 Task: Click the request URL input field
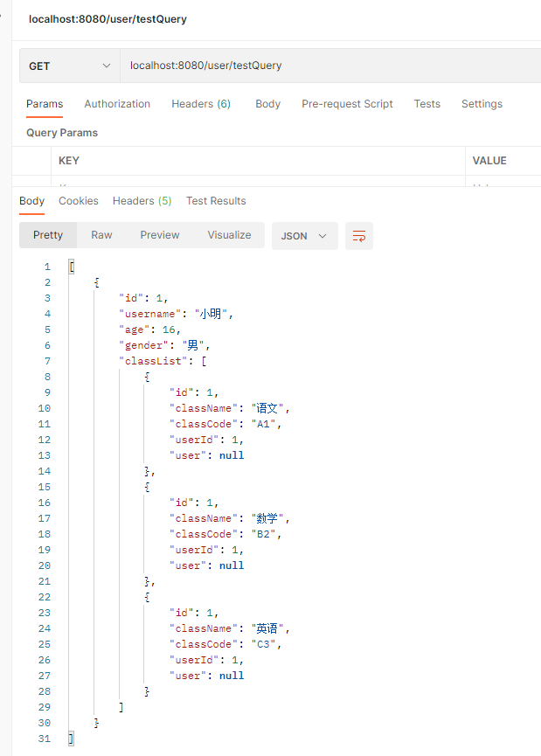coord(323,66)
